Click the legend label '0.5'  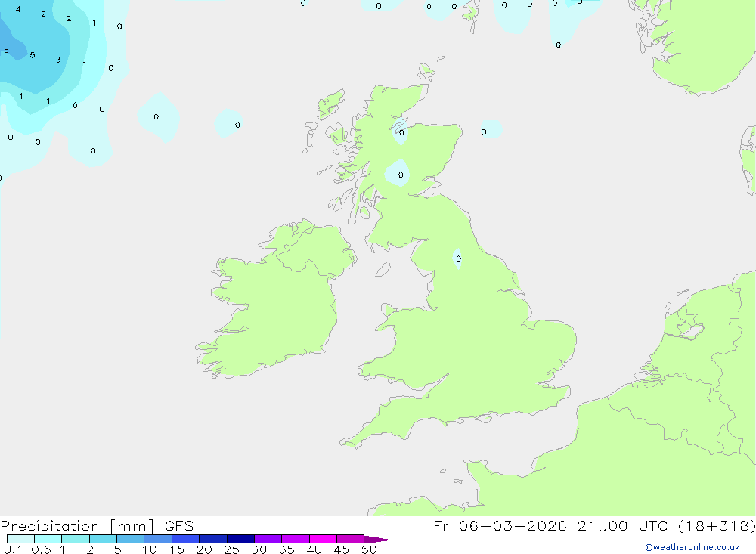click(41, 549)
